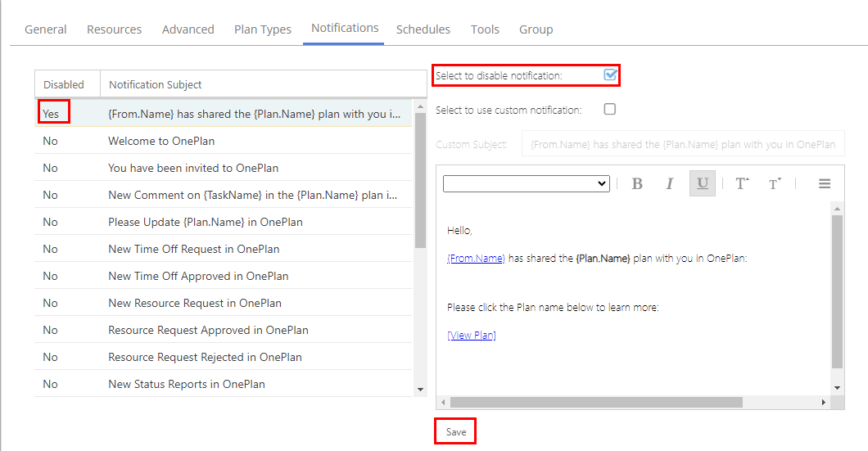Image resolution: width=868 pixels, height=451 pixels.
Task: Click editor scroll up arrow
Action: tap(837, 209)
